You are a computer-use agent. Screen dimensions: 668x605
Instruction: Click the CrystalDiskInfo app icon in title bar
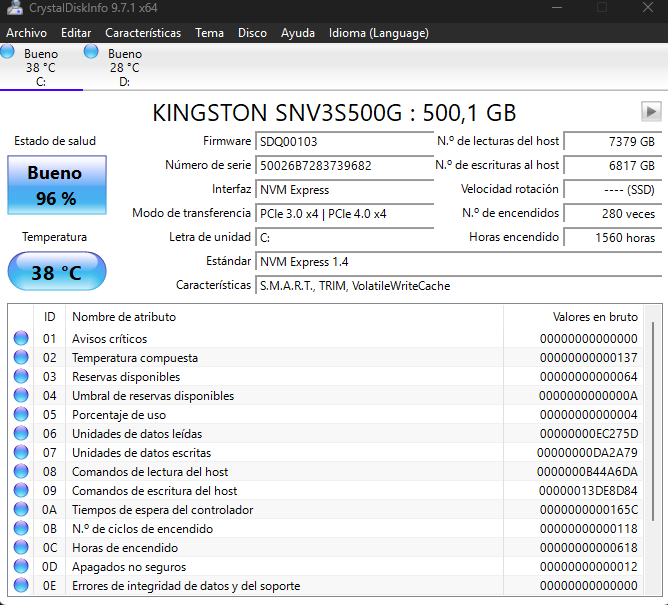point(15,8)
